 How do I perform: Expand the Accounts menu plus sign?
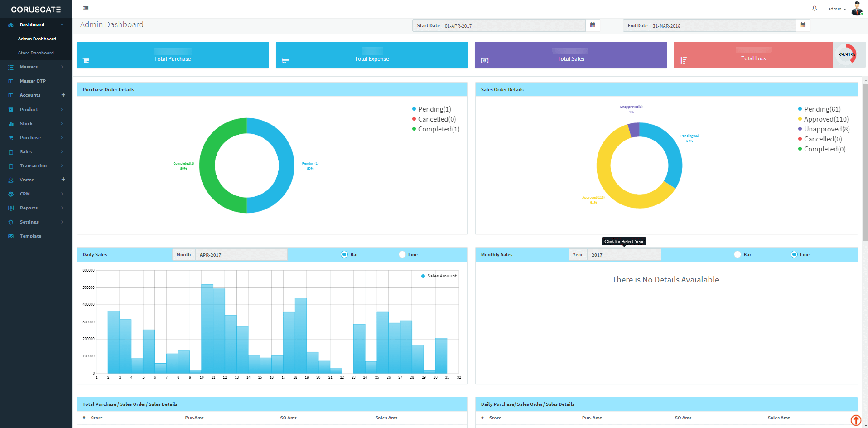63,95
